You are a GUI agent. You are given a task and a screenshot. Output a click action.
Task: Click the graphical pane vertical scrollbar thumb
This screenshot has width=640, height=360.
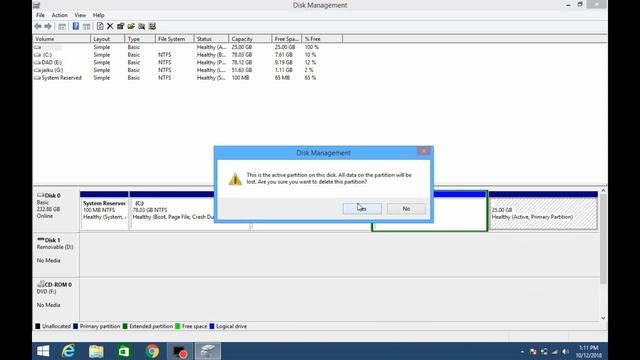pyautogui.click(x=603, y=239)
